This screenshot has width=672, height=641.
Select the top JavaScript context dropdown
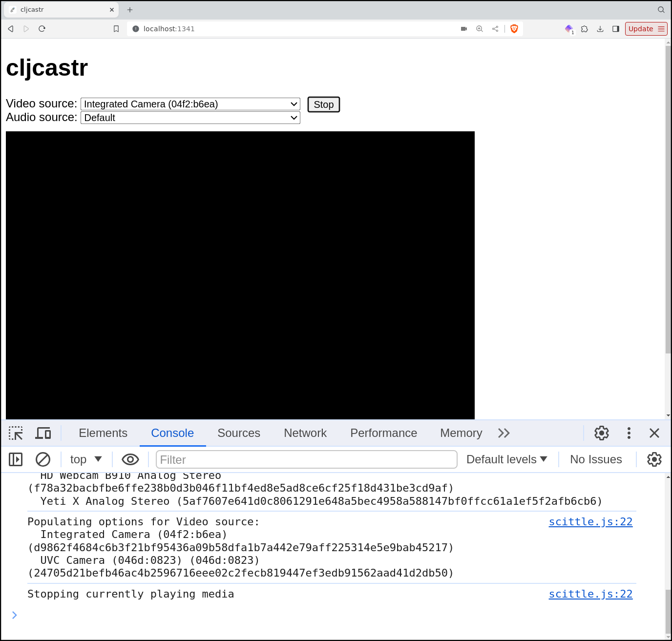coord(86,459)
